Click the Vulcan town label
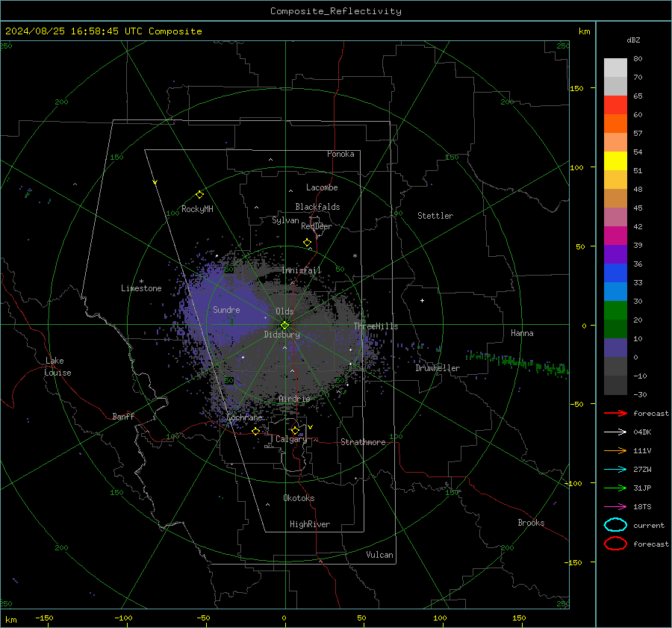This screenshot has width=672, height=628. (x=379, y=555)
